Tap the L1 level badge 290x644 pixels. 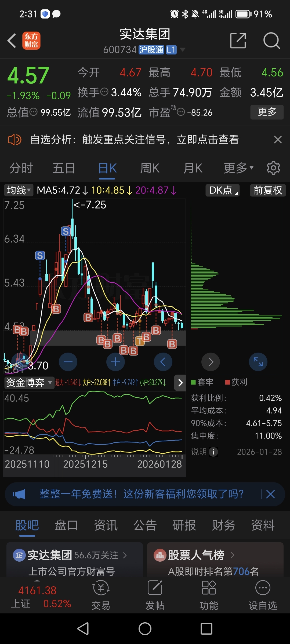171,50
